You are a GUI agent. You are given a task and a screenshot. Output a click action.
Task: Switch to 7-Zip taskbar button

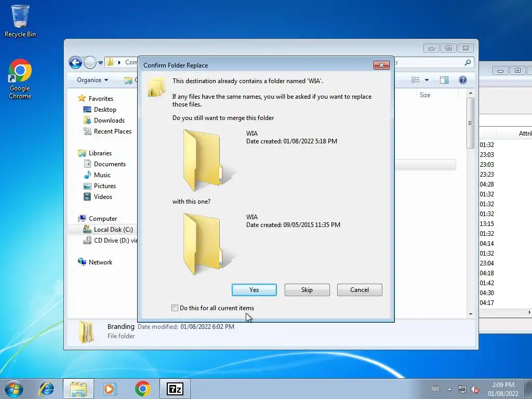pyautogui.click(x=175, y=389)
